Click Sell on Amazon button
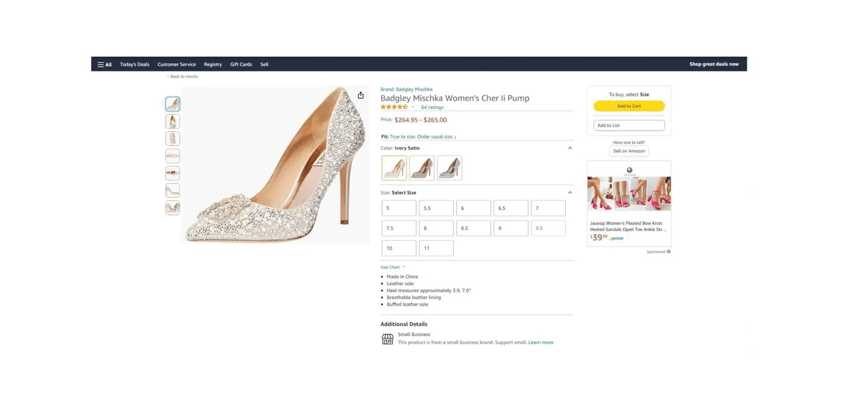Image resolution: width=868 pixels, height=419 pixels. 629,151
